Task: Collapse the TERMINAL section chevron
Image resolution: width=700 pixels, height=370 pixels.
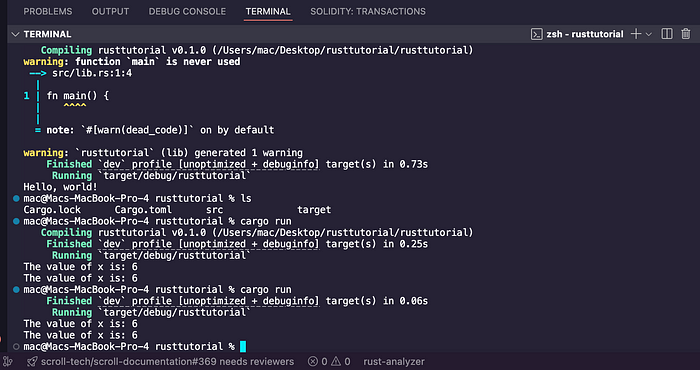Action: point(16,34)
